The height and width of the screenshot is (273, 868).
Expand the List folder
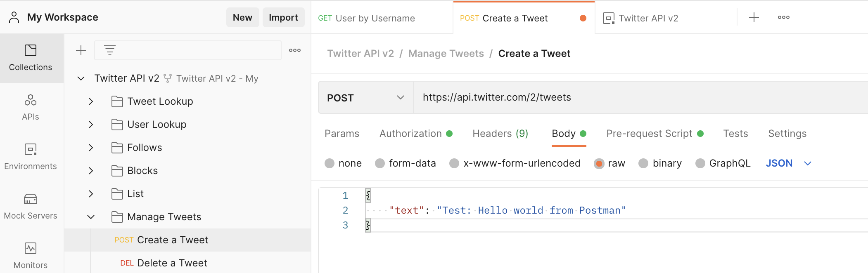coord(91,194)
